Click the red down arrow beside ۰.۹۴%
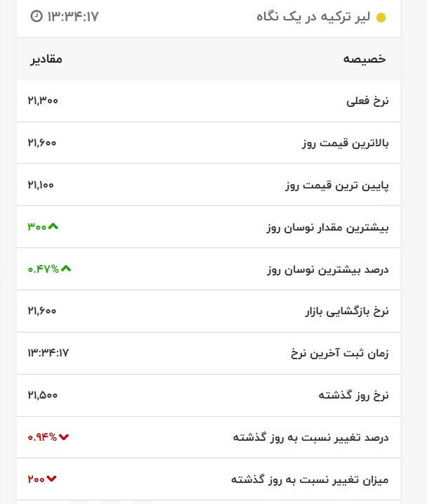The height and width of the screenshot is (504, 427). coord(65,437)
